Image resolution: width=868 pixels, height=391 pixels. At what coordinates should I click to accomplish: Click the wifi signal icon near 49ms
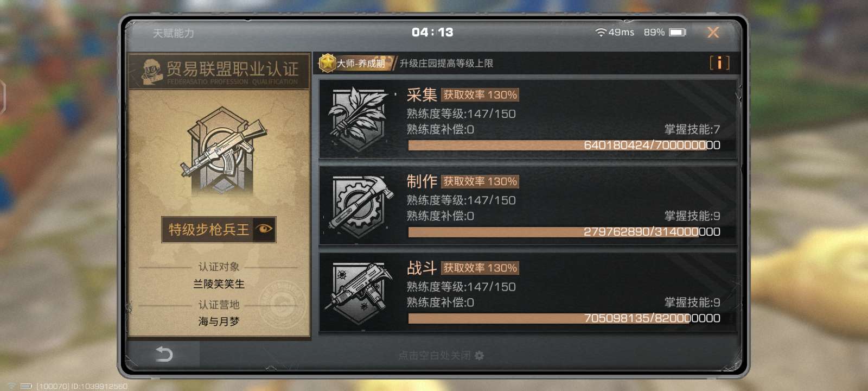(601, 33)
